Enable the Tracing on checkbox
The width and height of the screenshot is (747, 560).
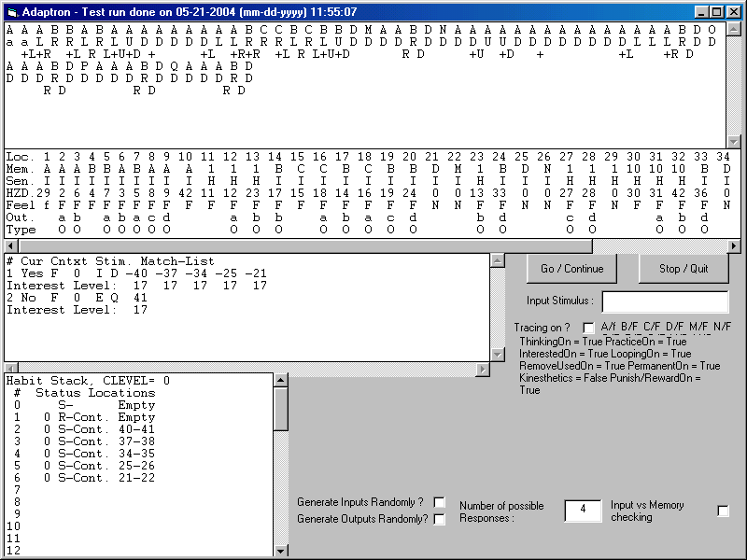point(589,328)
